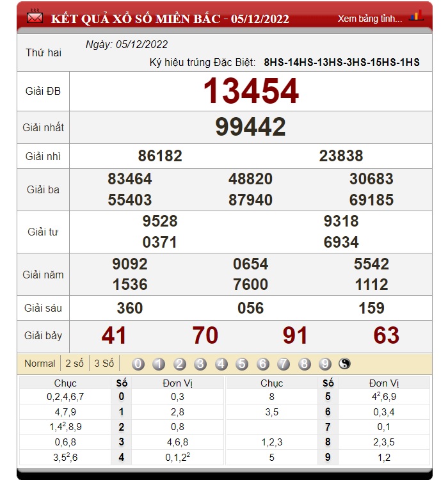Select digit 4 ball filter
Image resolution: width=448 pixels, height=480 pixels.
pyautogui.click(x=221, y=364)
